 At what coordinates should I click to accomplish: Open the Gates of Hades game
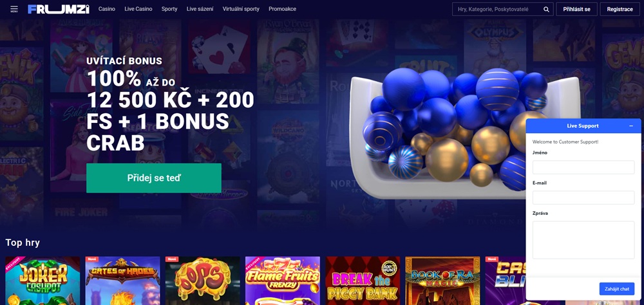(x=122, y=281)
